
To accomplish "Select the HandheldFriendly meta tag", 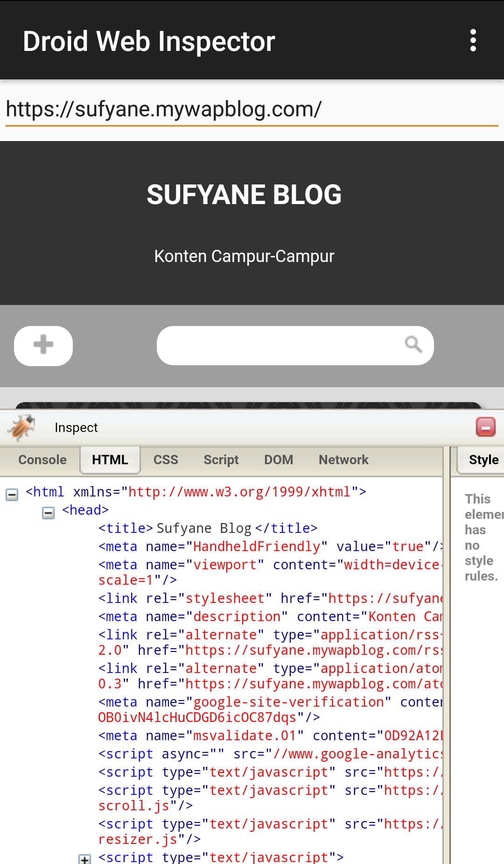I will [270, 546].
